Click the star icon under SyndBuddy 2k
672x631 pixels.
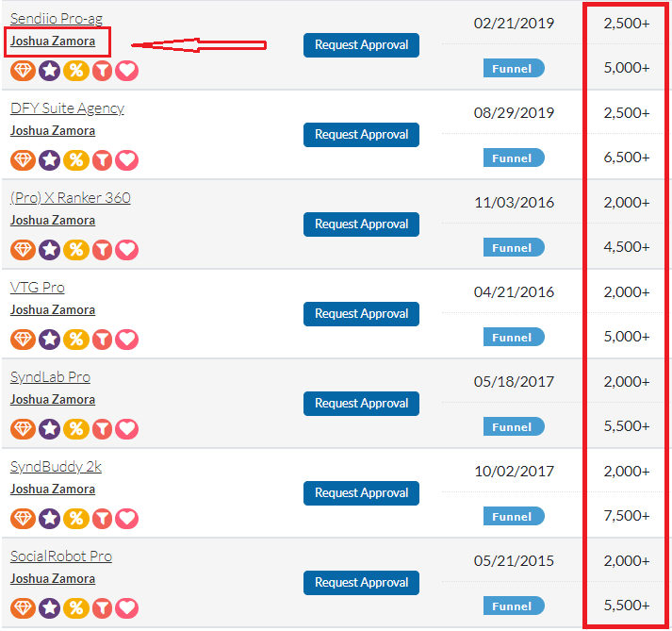click(50, 519)
